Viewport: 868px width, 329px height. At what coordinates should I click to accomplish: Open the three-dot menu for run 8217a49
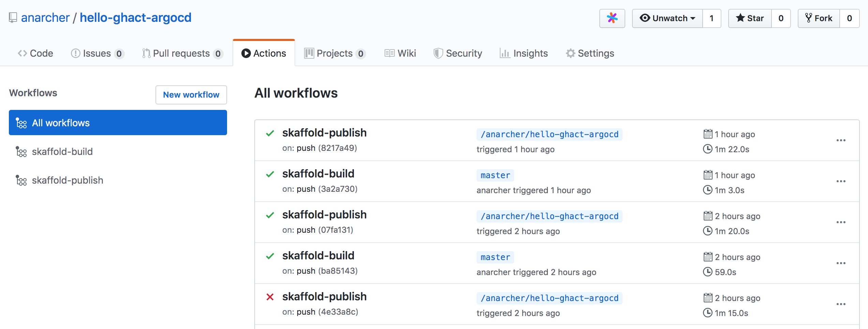841,140
